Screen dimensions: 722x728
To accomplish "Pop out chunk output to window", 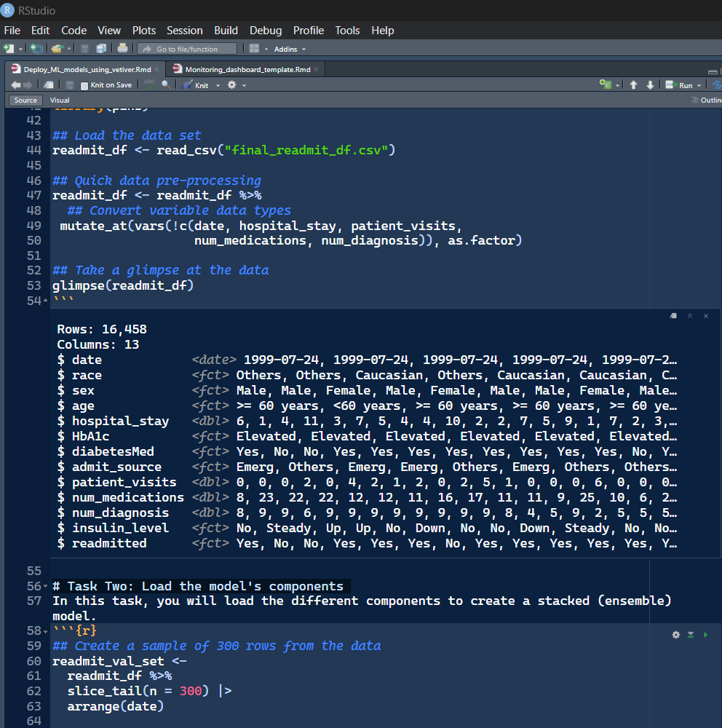I will [673, 316].
